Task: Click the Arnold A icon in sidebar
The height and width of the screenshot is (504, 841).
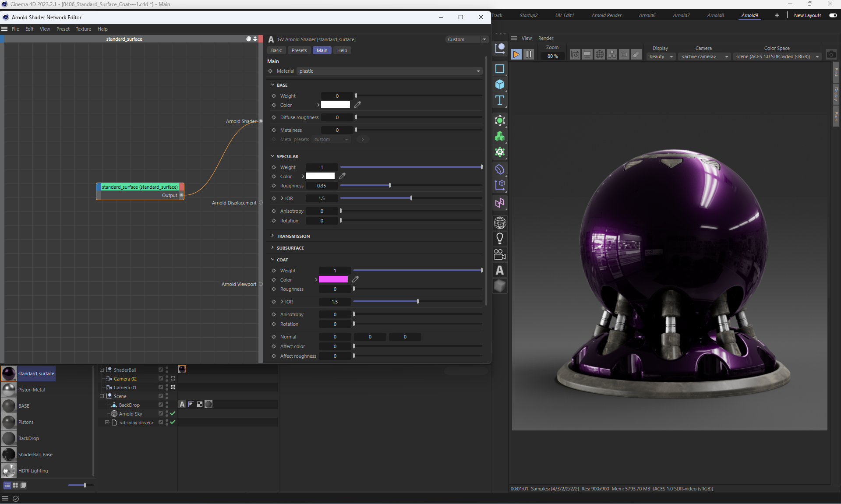Action: (x=500, y=271)
